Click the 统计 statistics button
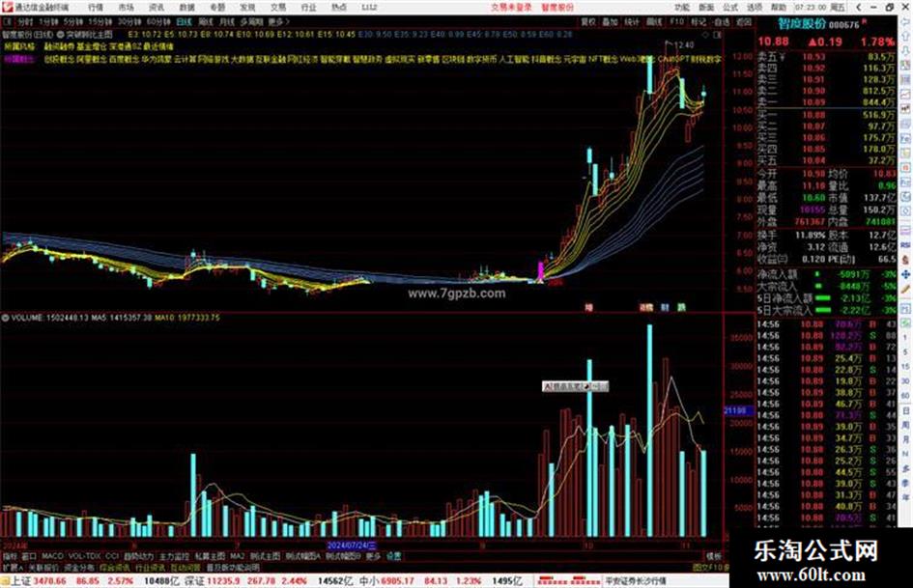 (x=633, y=21)
